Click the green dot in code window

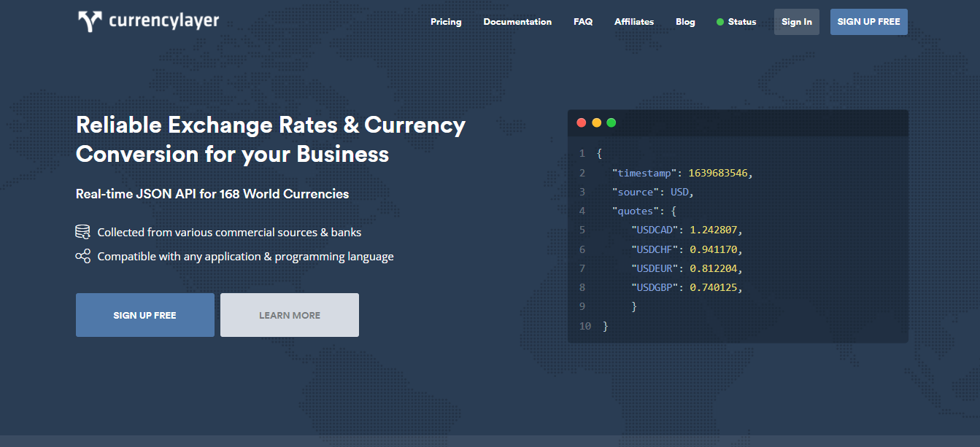click(x=611, y=123)
